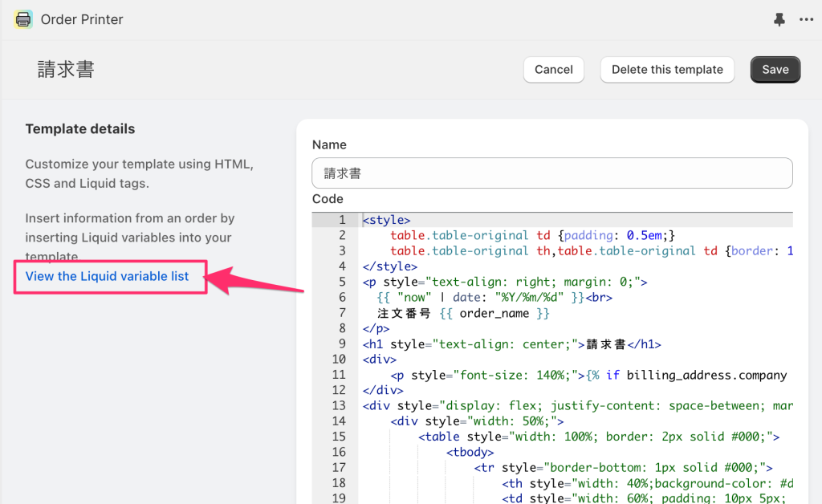
Task: Click <tbody> tag on line 16
Action: pyautogui.click(x=470, y=452)
